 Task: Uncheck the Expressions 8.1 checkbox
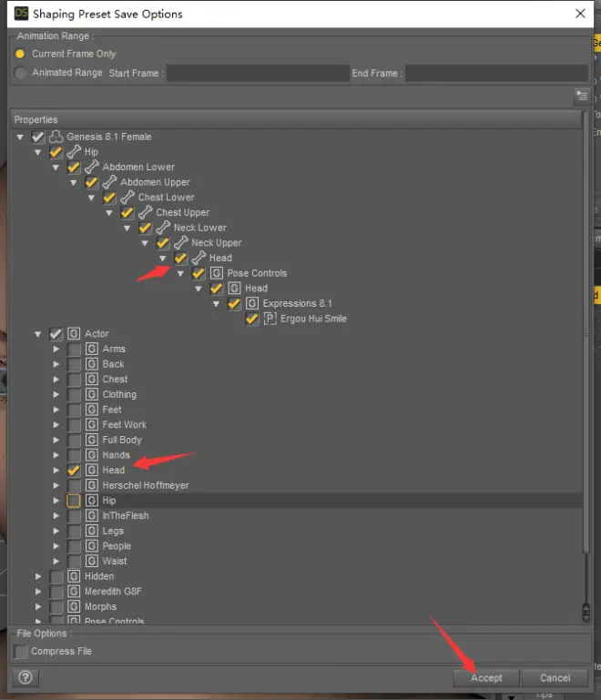[x=234, y=303]
